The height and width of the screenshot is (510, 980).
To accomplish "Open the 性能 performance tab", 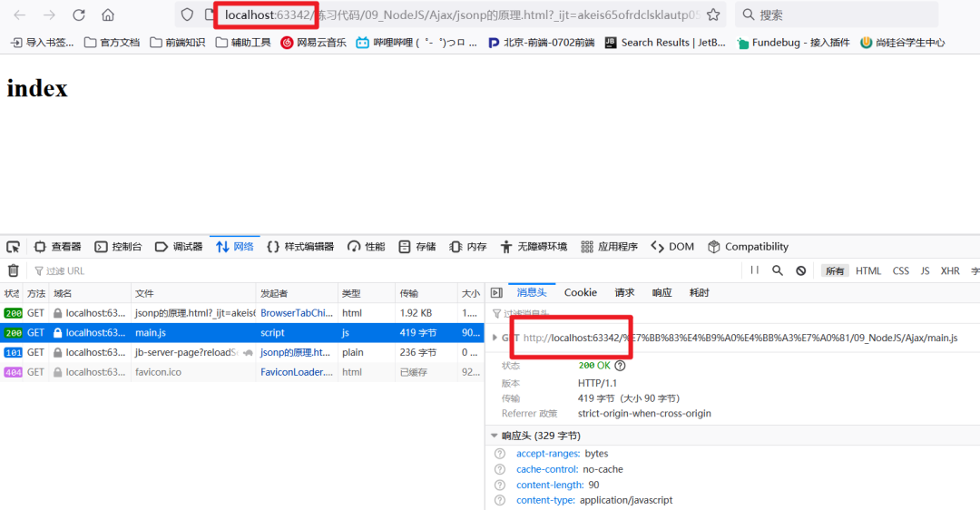I will coord(367,247).
